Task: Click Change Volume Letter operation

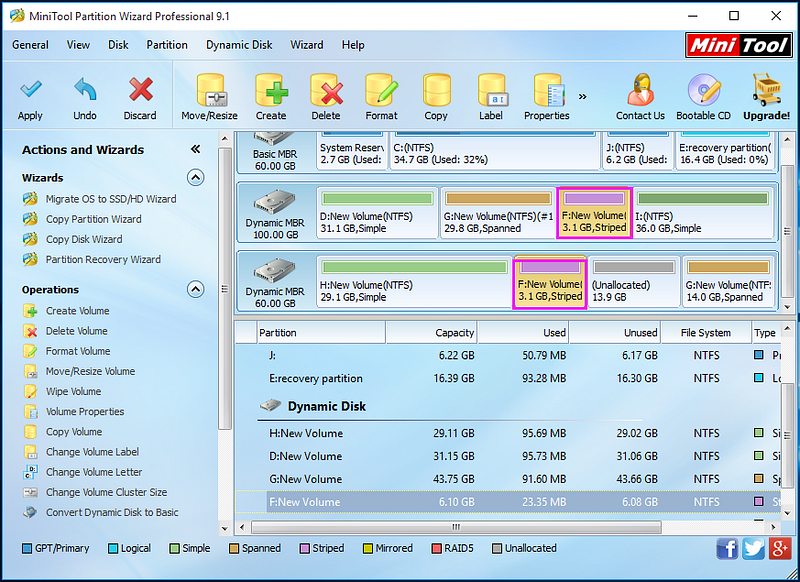Action: tap(83, 472)
